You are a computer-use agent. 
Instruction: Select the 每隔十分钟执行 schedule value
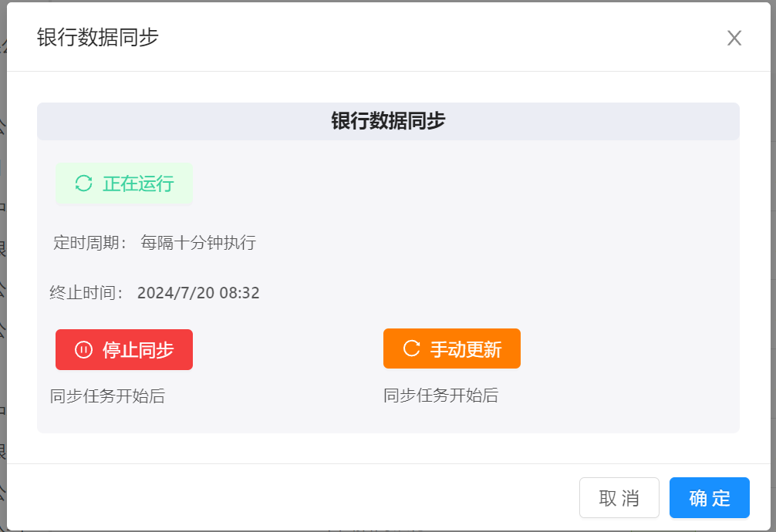(x=198, y=243)
